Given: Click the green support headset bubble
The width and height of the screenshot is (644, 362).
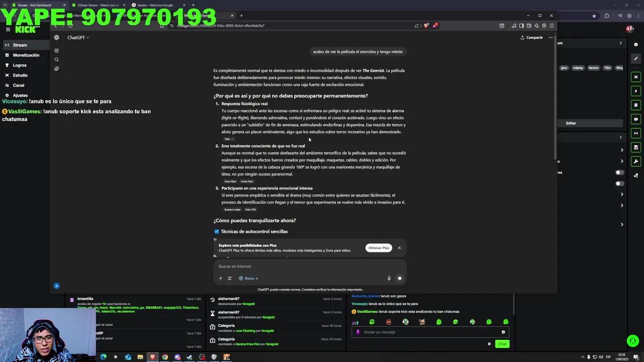Looking at the screenshot, I should pos(633,341).
